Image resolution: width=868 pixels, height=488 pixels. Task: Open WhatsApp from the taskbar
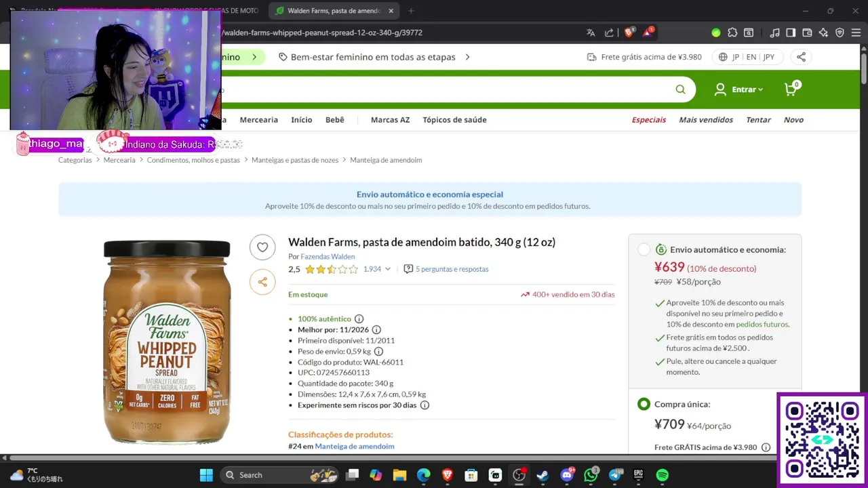591,475
